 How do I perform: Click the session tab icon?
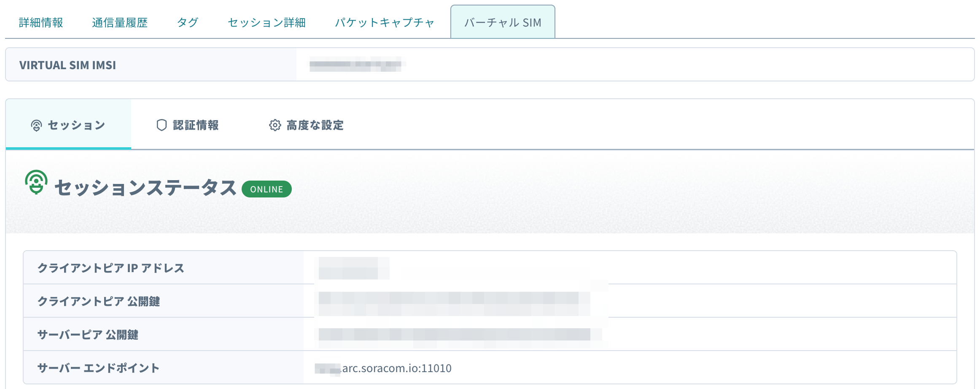[36, 125]
